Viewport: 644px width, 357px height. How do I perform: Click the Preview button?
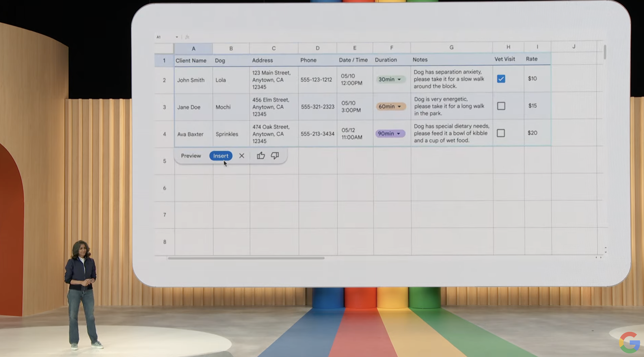(191, 156)
